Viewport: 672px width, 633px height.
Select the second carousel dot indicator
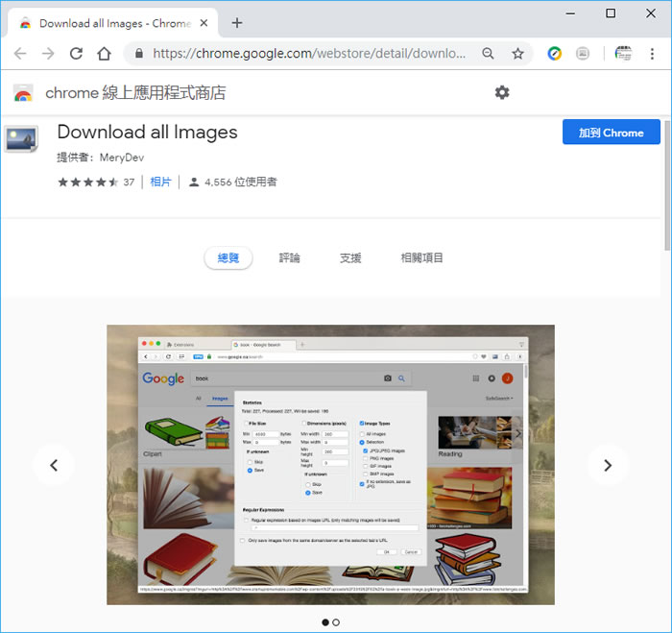[336, 621]
